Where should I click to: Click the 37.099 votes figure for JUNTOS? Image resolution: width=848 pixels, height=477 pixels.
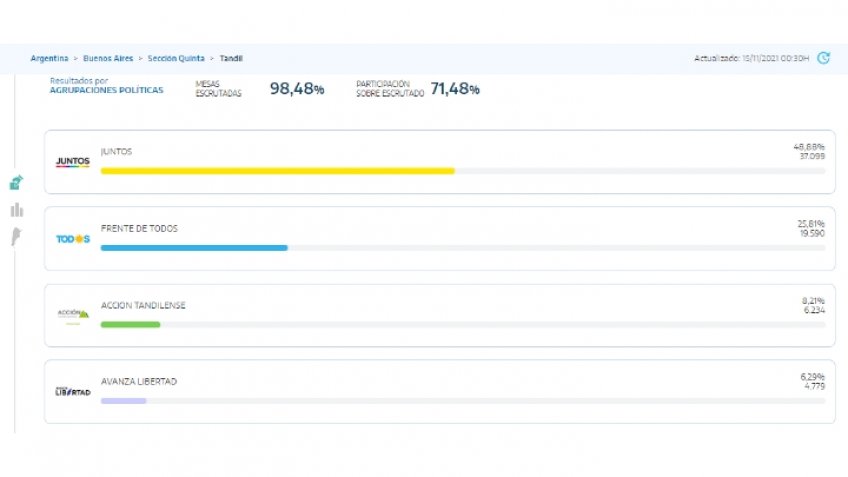coord(812,156)
